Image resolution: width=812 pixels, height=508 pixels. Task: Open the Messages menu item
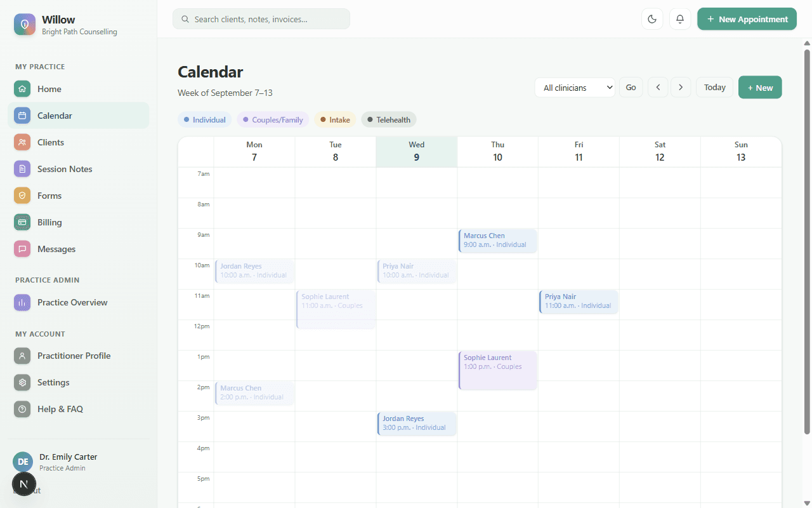coord(79,249)
